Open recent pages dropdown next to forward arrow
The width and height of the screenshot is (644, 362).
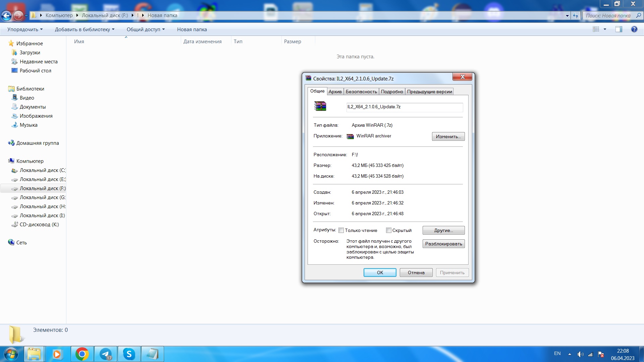click(26, 15)
